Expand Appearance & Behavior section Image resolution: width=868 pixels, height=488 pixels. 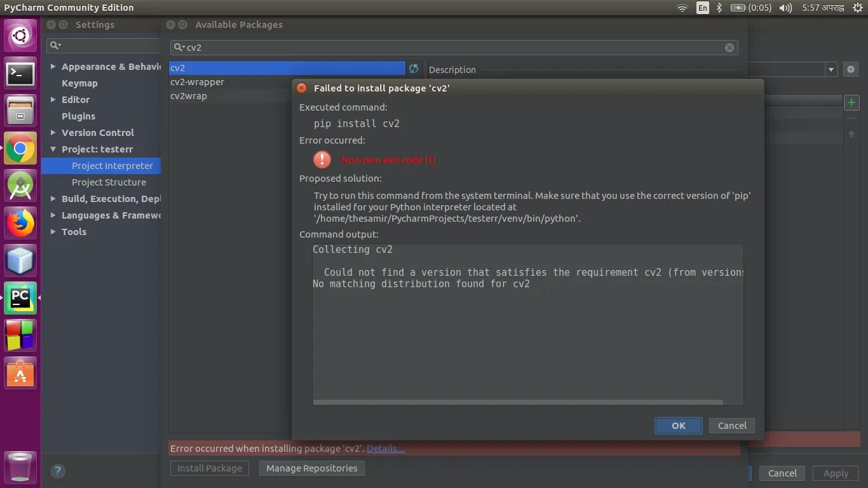point(53,67)
